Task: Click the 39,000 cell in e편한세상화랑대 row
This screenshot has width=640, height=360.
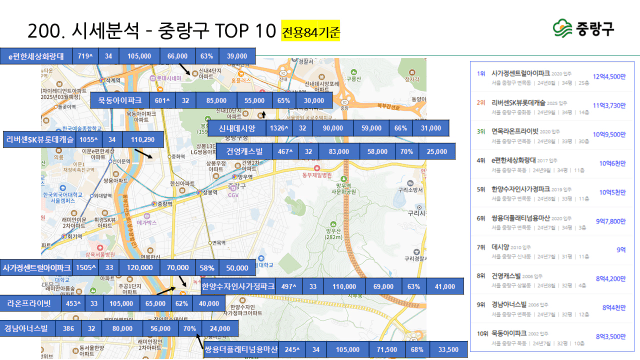Action: [237, 56]
